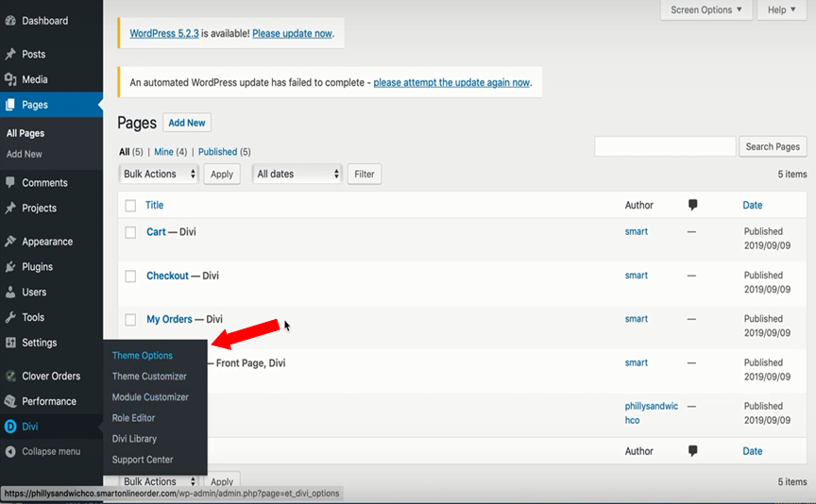The image size is (816, 504).
Task: Open the Checkout page title link
Action: (167, 276)
